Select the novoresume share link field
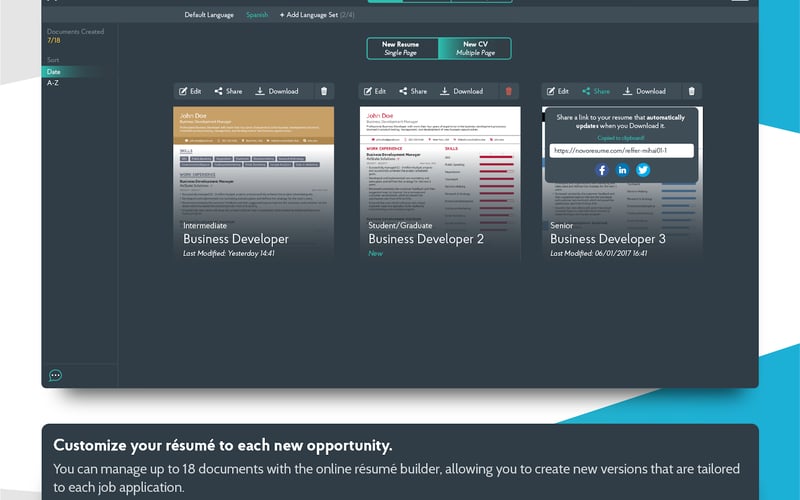The image size is (800, 500). [x=621, y=151]
